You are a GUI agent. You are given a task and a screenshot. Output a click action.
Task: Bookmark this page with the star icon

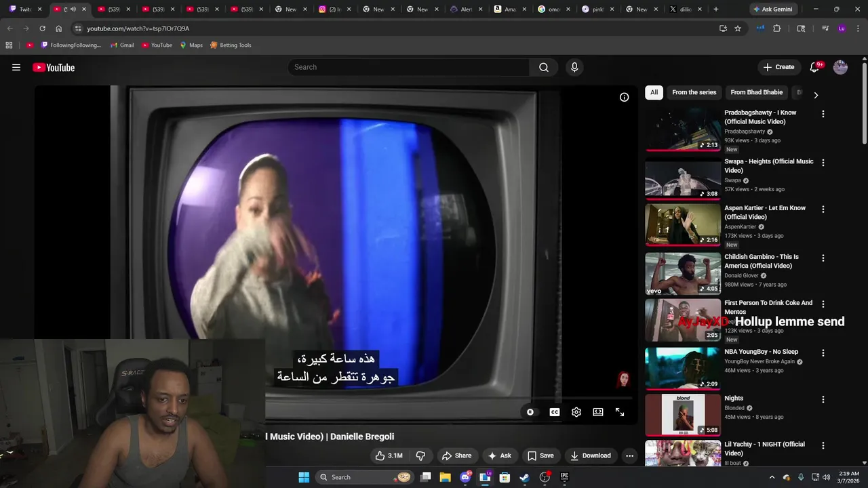(x=738, y=28)
